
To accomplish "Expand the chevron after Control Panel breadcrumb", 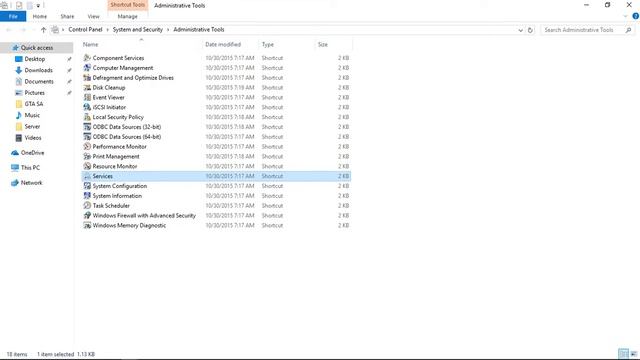I will pos(108,30).
